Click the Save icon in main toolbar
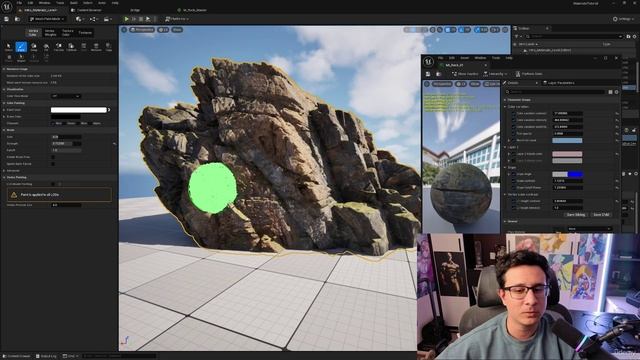 tap(6, 19)
